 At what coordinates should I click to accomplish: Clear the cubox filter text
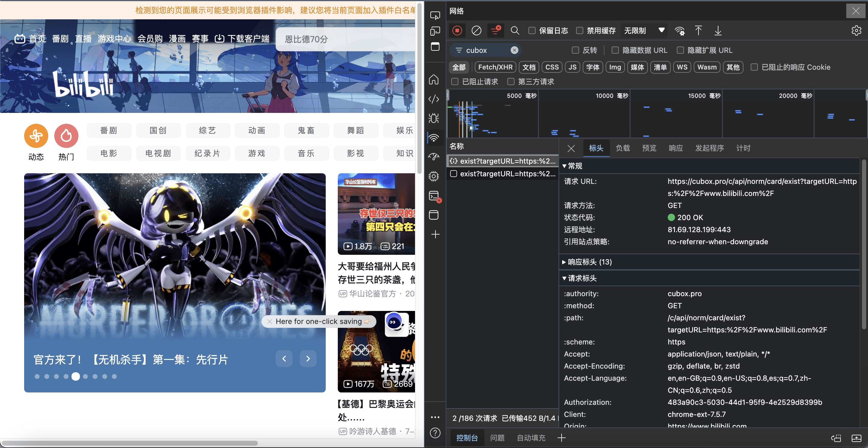pyautogui.click(x=514, y=50)
